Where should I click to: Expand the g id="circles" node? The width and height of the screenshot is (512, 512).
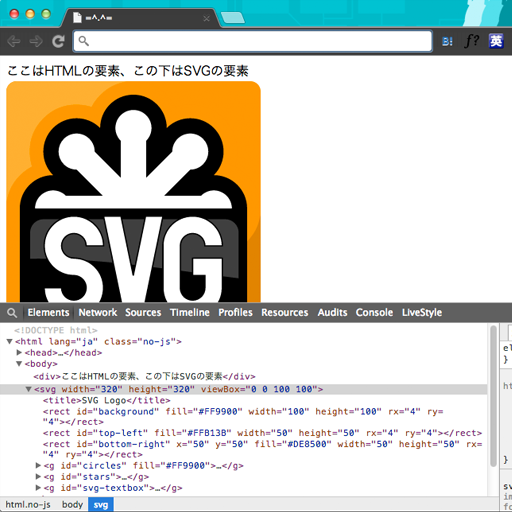(x=38, y=465)
